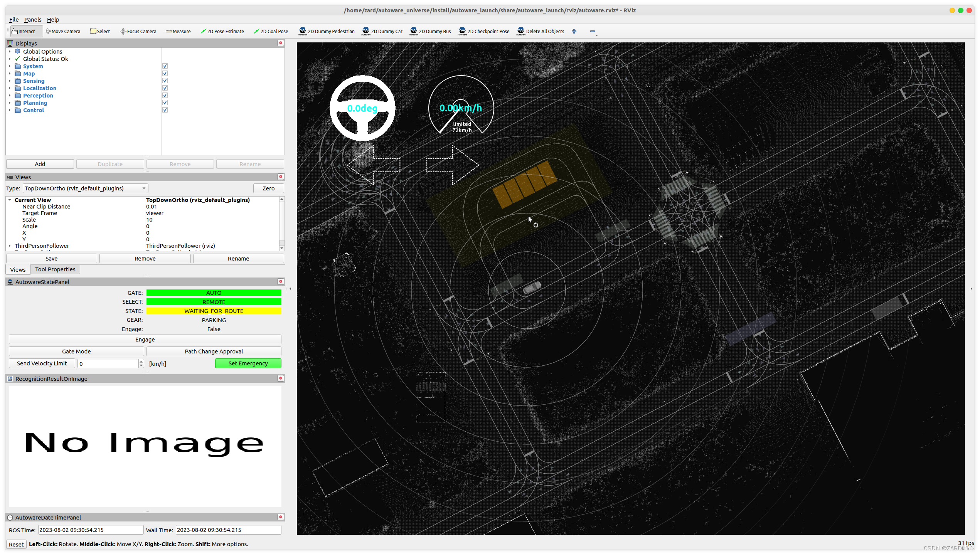Uncheck the Sensing display
Screen dimensions: 980x555
tap(165, 80)
